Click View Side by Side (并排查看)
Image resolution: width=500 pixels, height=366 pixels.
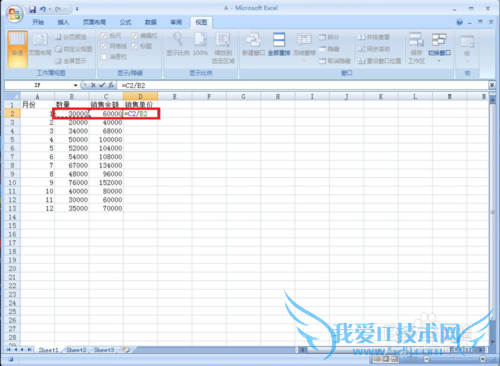[374, 37]
